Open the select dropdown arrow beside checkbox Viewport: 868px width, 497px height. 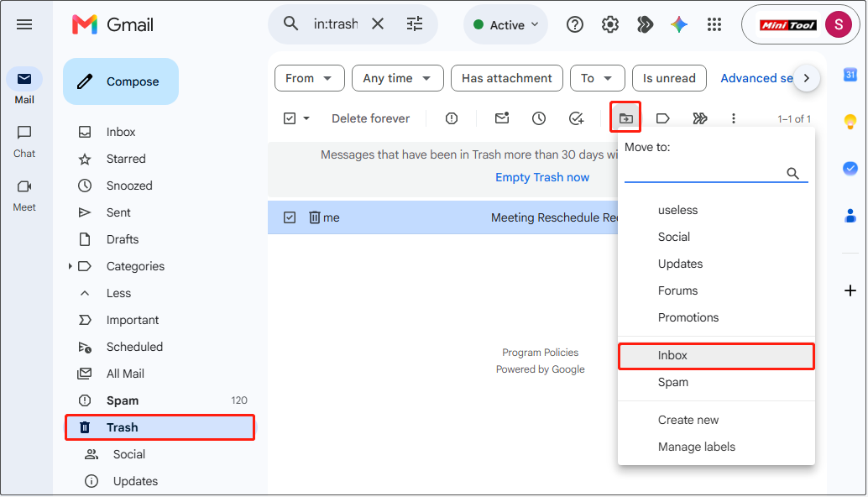306,118
